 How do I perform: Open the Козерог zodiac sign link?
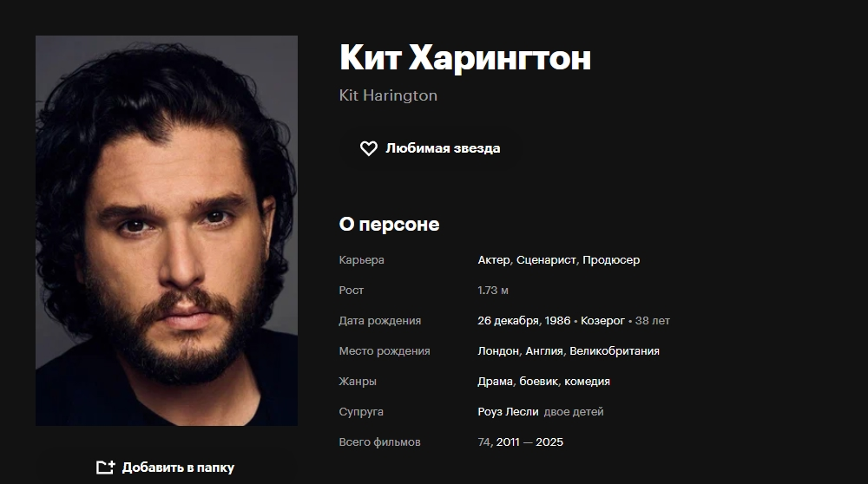[602, 321]
